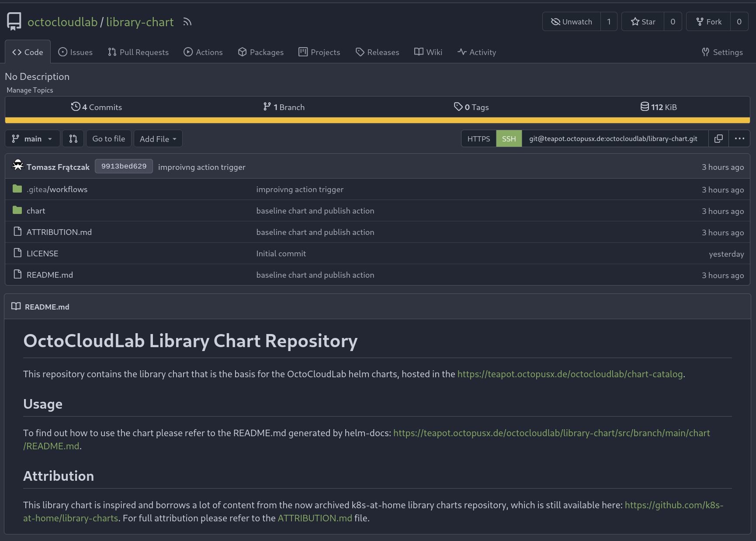View the stargazers count next to Star
Viewport: 756px width, 541px height.
pyautogui.click(x=673, y=21)
